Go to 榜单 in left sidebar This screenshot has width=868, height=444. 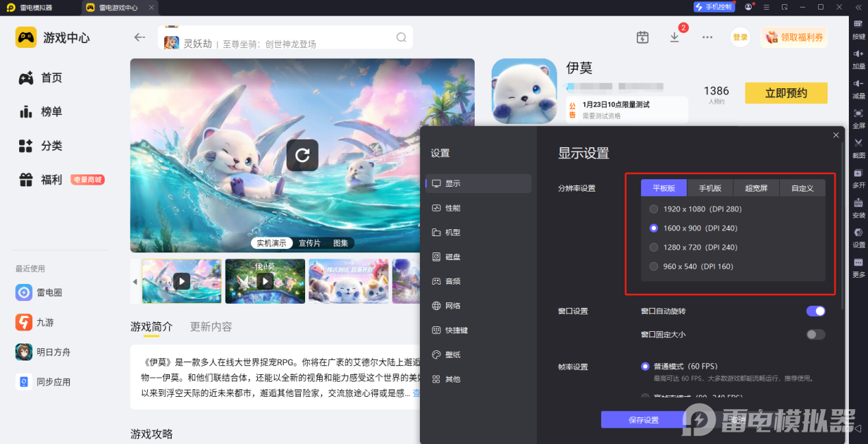click(x=40, y=112)
